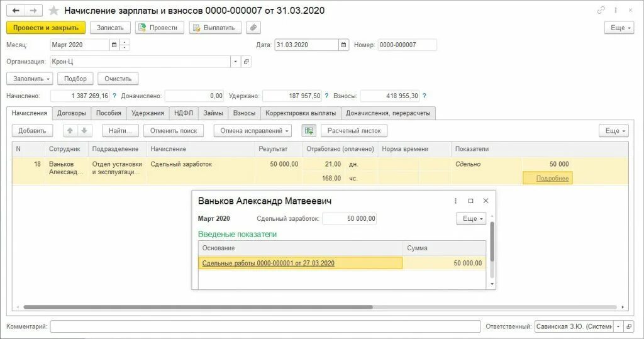Copy link via chain icon at top right

pyautogui.click(x=601, y=10)
